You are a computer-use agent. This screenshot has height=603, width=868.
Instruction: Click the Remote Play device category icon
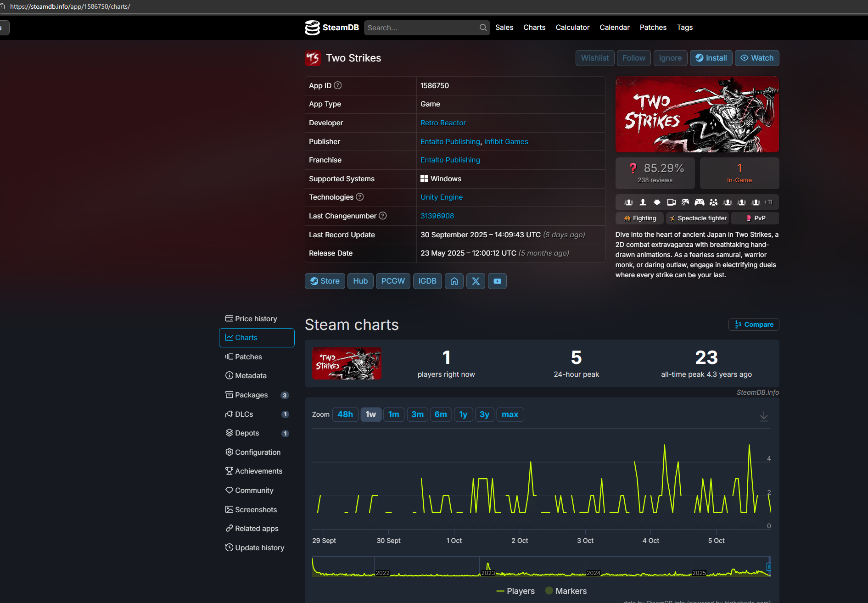pos(671,202)
